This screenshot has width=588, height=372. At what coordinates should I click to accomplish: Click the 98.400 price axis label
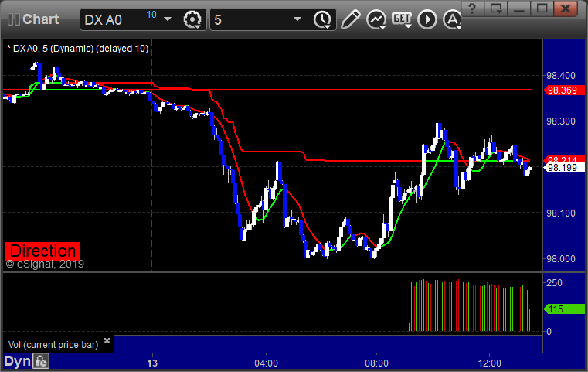coord(561,76)
